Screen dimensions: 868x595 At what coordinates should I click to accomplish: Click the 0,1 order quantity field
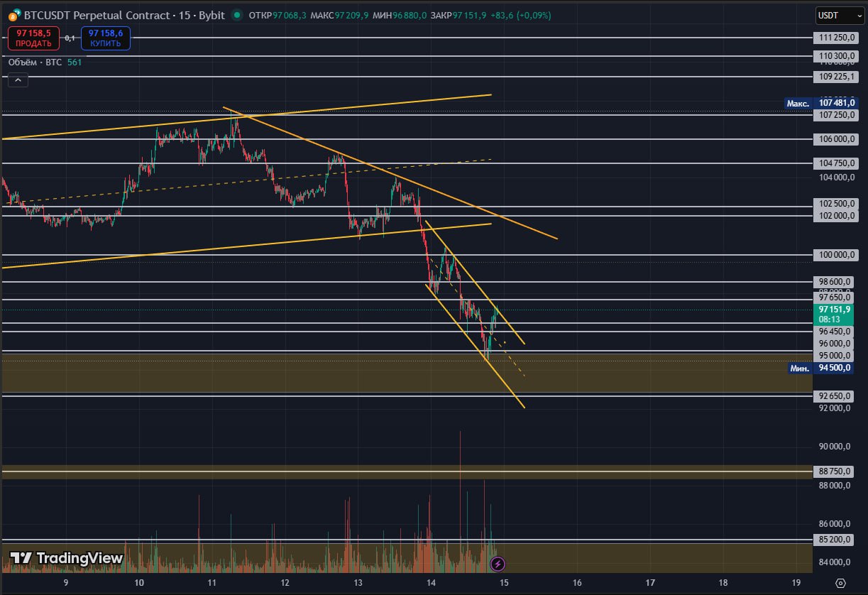70,38
